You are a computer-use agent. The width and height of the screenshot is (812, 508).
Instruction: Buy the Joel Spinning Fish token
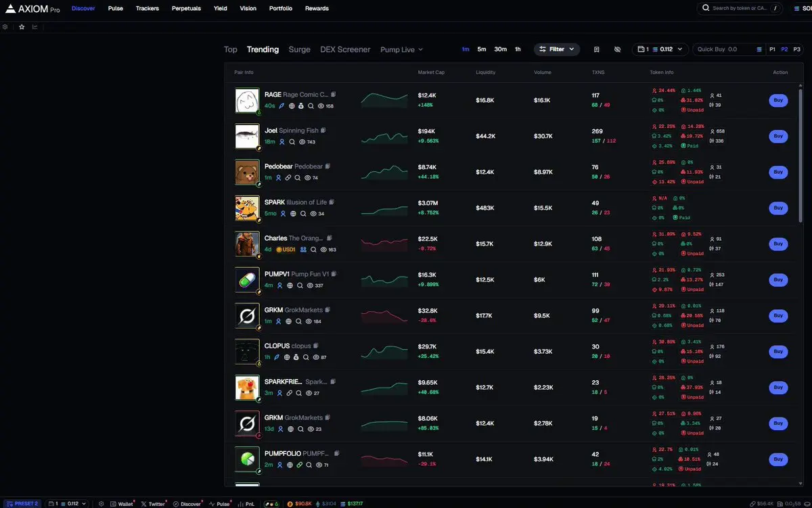coord(778,136)
